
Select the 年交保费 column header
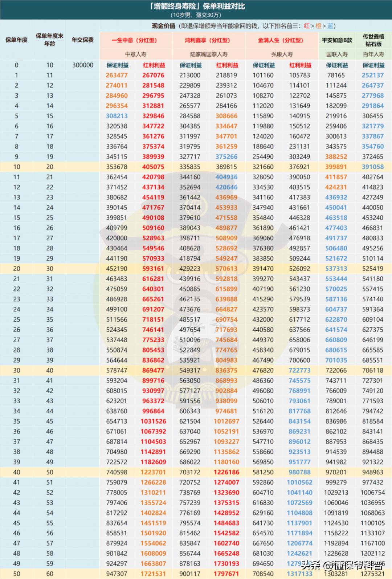pyautogui.click(x=83, y=40)
